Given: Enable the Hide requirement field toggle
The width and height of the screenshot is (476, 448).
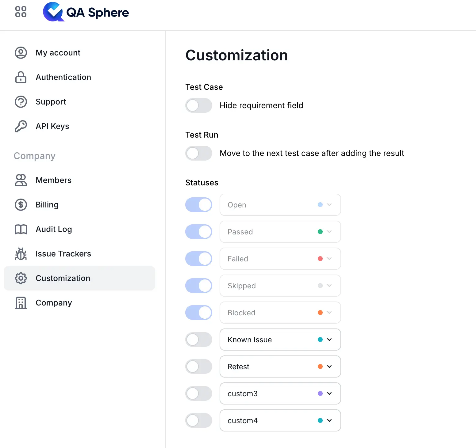Looking at the screenshot, I should click(x=199, y=105).
